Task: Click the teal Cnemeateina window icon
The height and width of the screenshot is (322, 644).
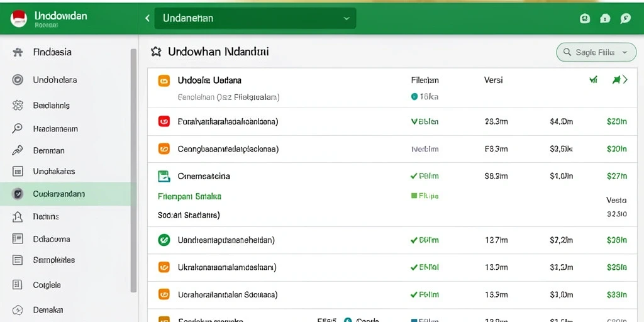Action: click(x=164, y=176)
